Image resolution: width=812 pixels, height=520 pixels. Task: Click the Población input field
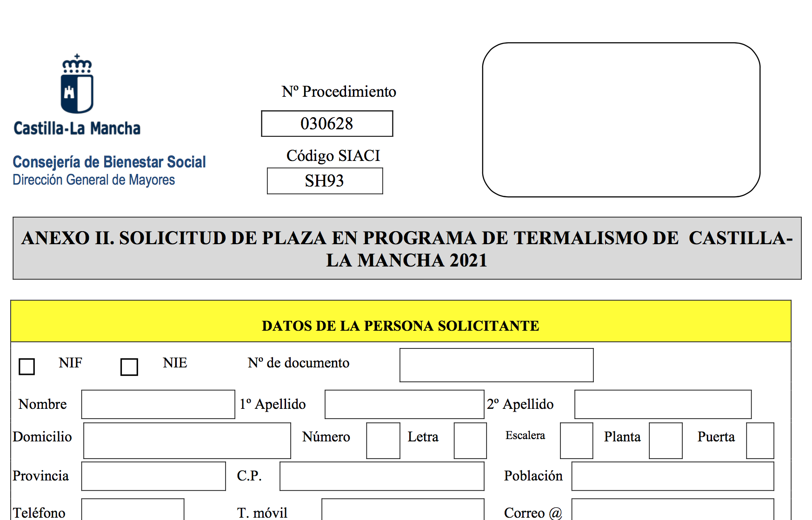pos(672,476)
